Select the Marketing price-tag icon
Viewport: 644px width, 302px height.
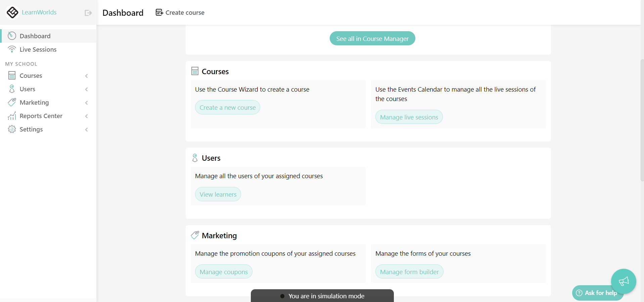coord(12,102)
